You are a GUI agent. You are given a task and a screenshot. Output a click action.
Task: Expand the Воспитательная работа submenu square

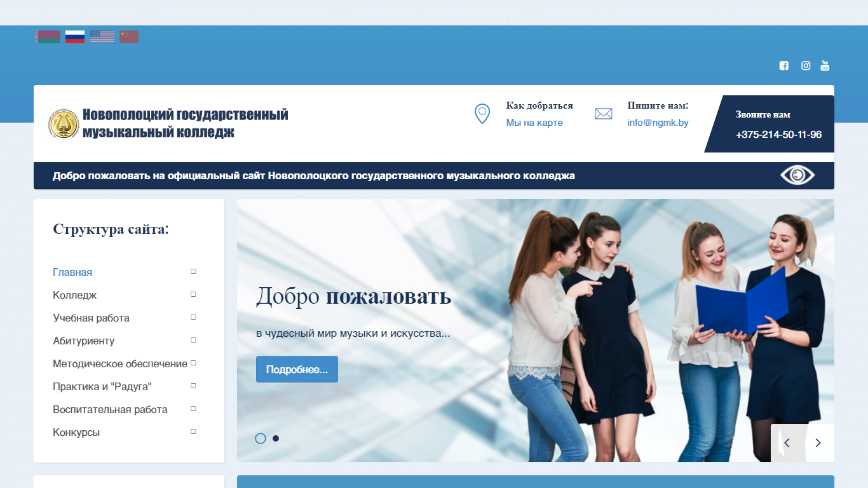pos(194,409)
